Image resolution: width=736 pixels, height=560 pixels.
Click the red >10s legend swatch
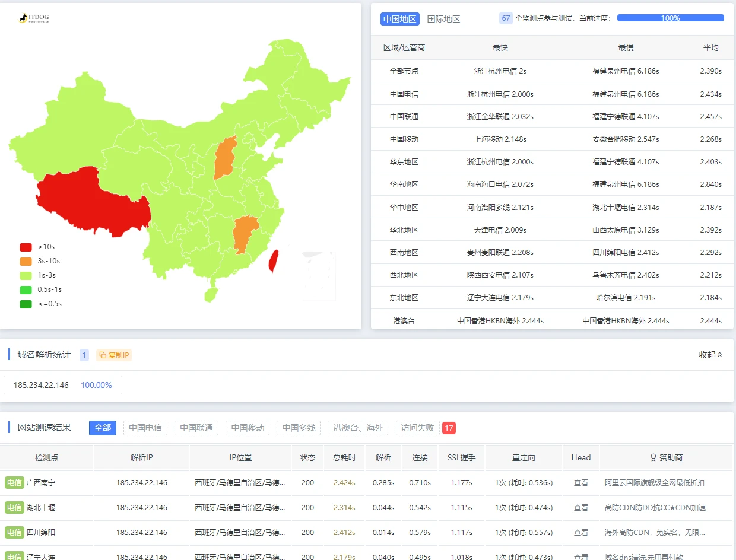(26, 247)
